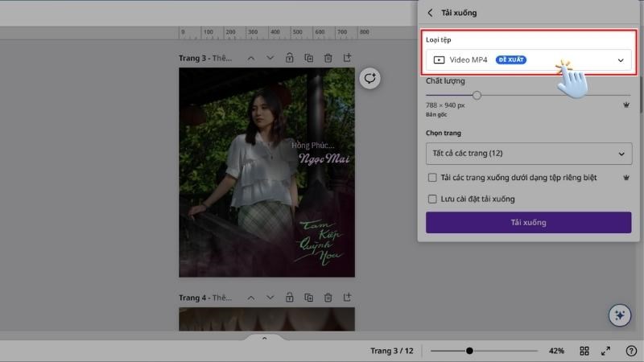Delete Trang 4 with trash icon
Viewport: 644px width, 362px height.
(x=328, y=298)
